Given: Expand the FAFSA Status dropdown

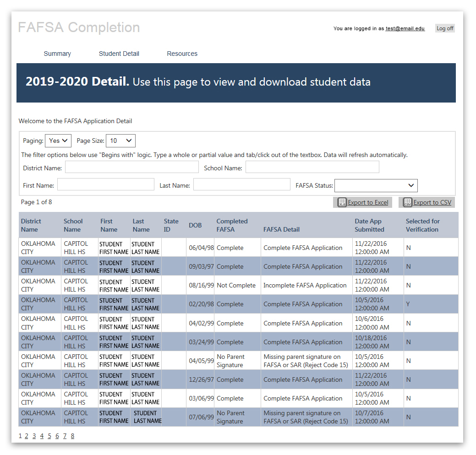Looking at the screenshot, I should pyautogui.click(x=376, y=185).
